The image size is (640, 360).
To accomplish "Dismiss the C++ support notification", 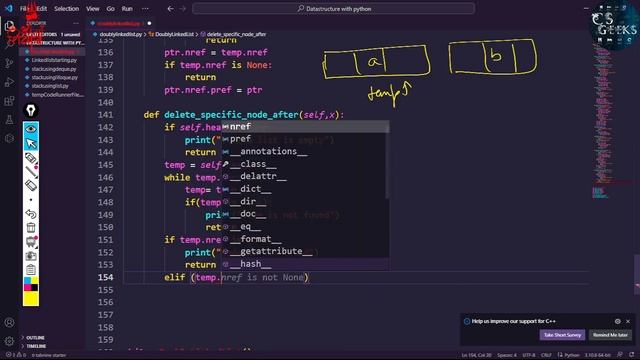I will [628, 321].
